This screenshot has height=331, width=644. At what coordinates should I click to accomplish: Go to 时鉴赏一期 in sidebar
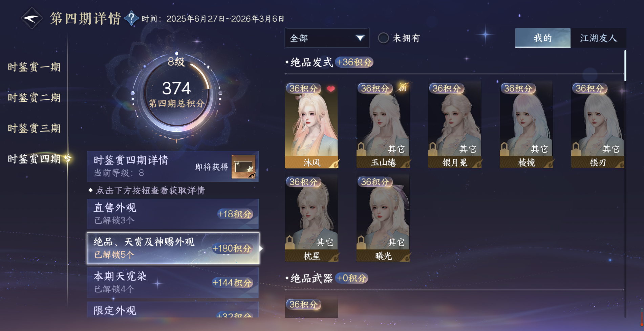(34, 67)
